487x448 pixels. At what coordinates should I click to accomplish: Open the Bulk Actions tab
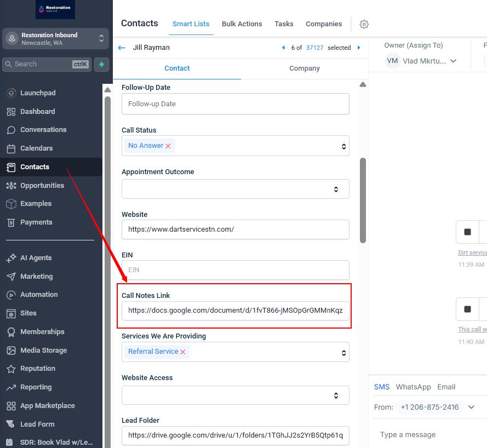(x=242, y=24)
